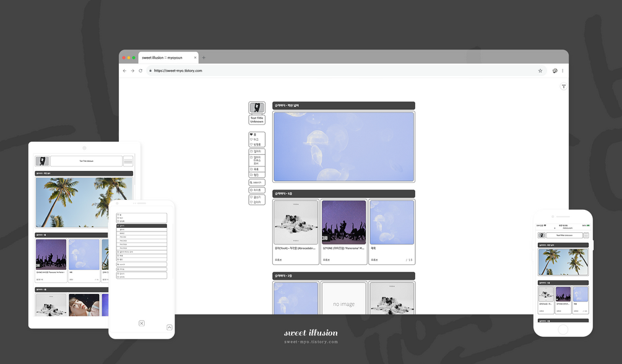This screenshot has height=364, width=622.
Task: Reload the page with the refresh icon
Action: 140,71
